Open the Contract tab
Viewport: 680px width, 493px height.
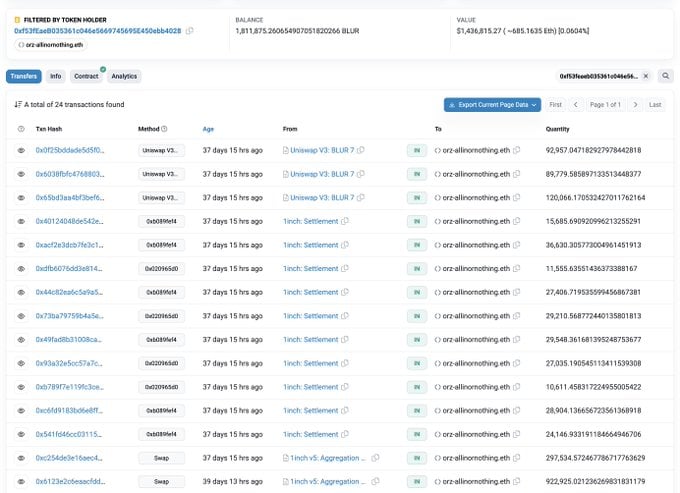click(86, 76)
